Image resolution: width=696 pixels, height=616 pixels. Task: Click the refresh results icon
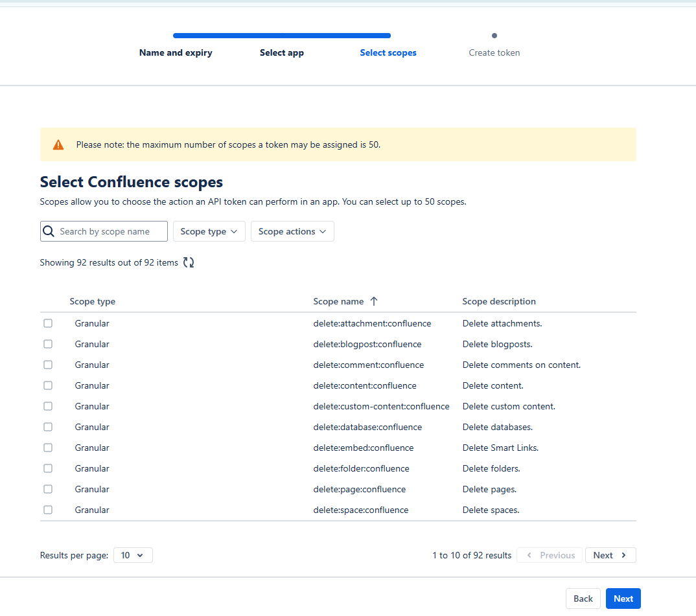point(189,262)
